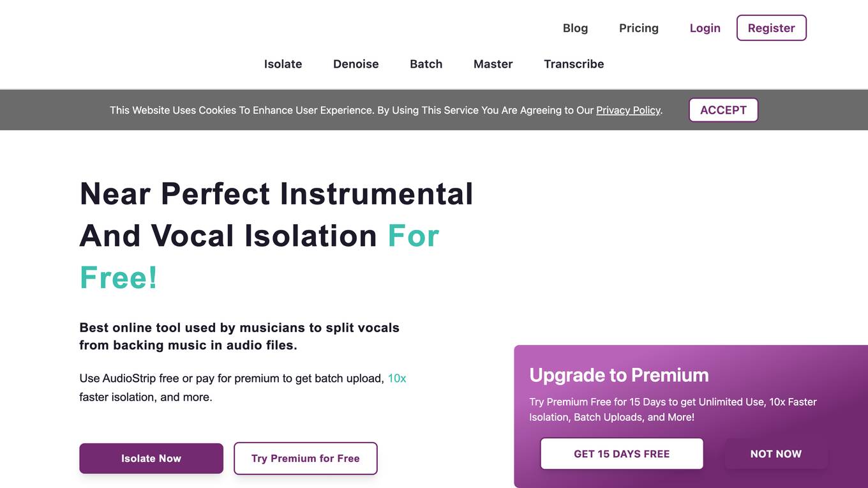Open the Transcribe tool
The image size is (868, 488).
pyautogui.click(x=574, y=64)
